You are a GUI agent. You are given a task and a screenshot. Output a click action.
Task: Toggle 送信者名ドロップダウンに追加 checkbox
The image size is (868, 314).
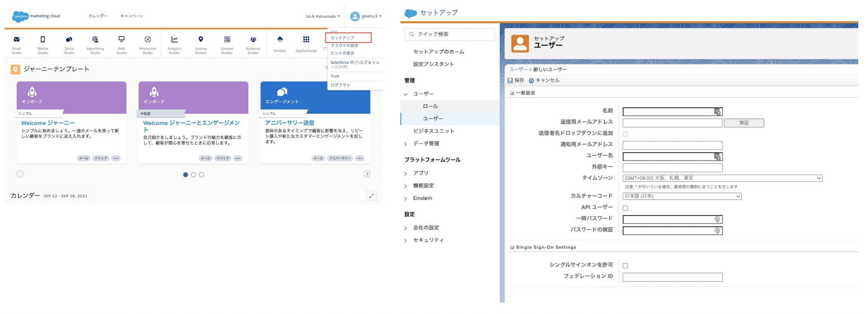[625, 134]
